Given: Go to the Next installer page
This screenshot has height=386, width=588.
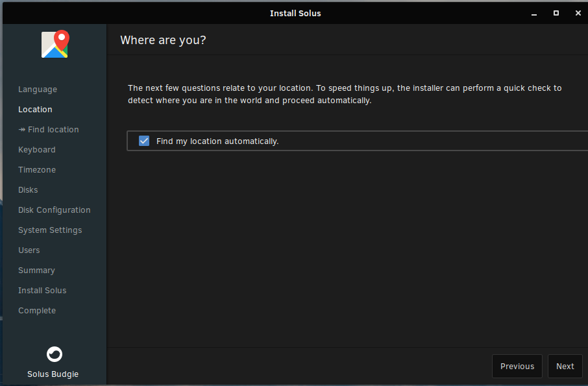Looking at the screenshot, I should 565,366.
